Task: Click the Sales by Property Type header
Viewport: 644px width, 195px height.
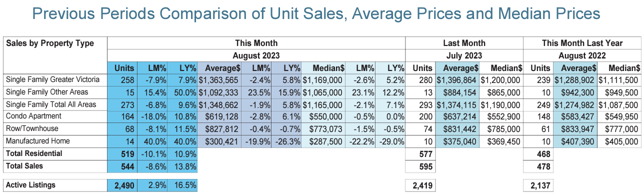Action: [x=50, y=43]
